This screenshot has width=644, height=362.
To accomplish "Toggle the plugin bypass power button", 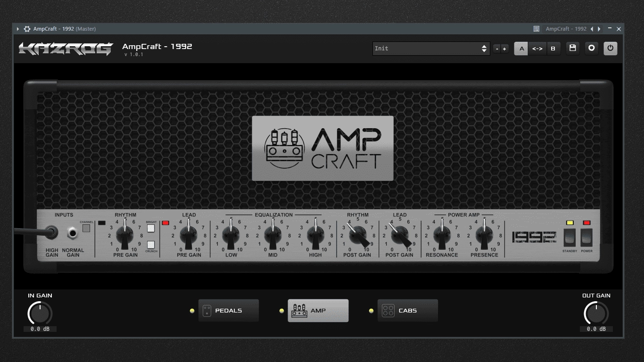I will click(x=611, y=48).
